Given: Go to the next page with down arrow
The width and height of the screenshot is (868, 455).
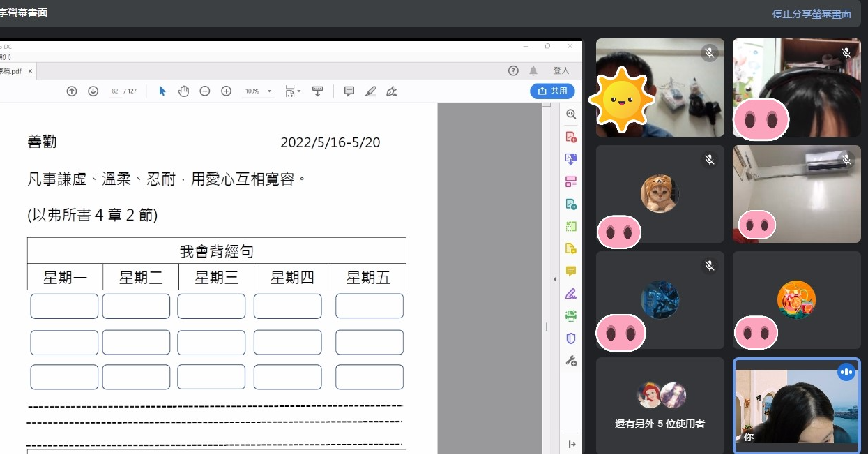Looking at the screenshot, I should coord(93,91).
